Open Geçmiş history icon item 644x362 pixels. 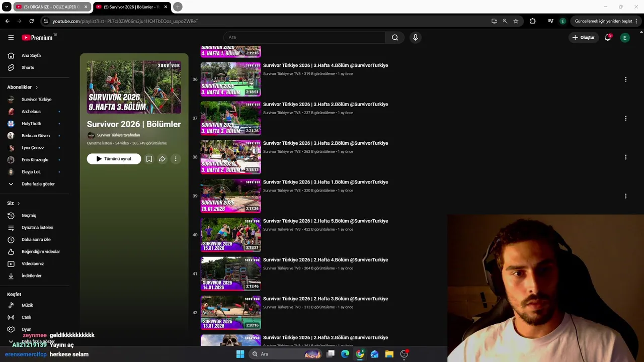tap(11, 215)
